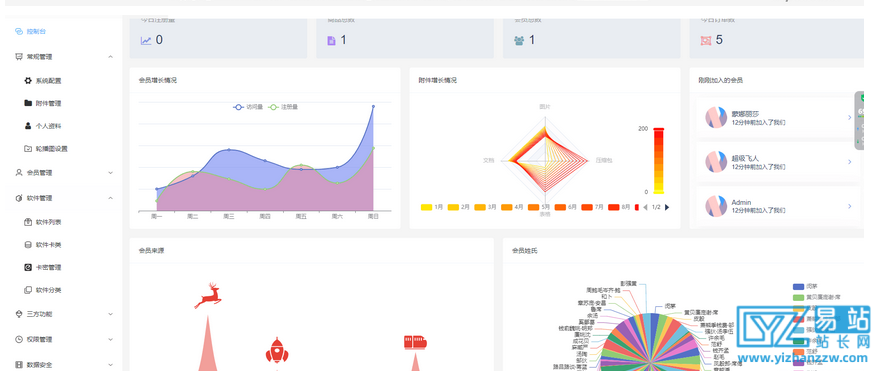Toggle the 访问量 legend series

point(248,107)
